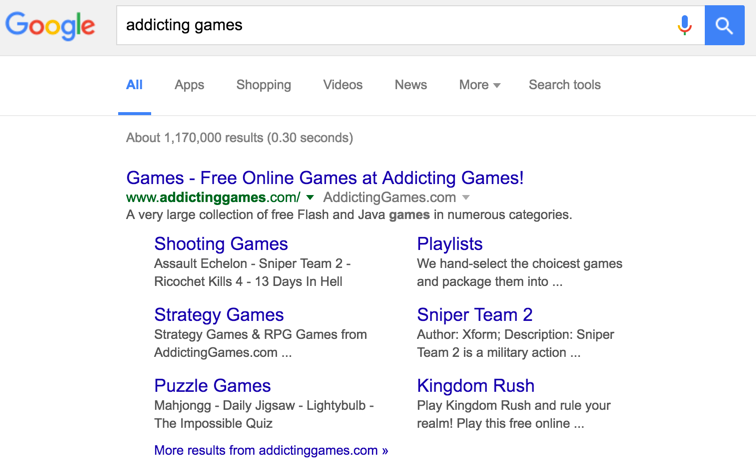Open the Strategy Games sitelink
756x466 pixels.
coord(218,315)
